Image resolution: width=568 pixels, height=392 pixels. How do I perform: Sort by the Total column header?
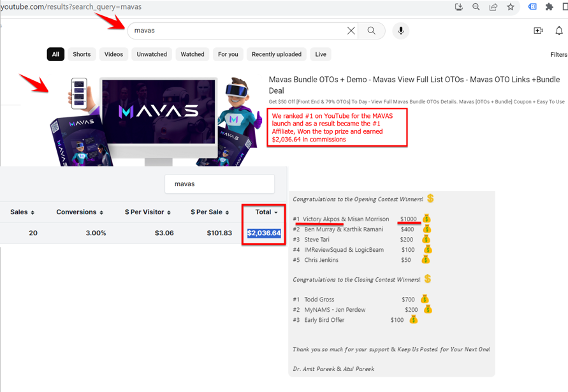pos(266,212)
